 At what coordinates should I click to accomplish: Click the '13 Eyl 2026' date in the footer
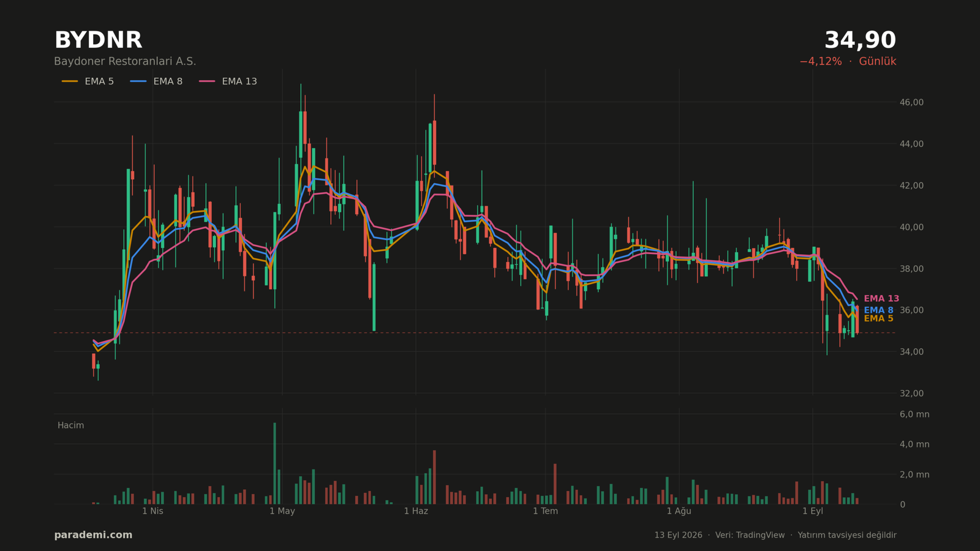coord(678,535)
